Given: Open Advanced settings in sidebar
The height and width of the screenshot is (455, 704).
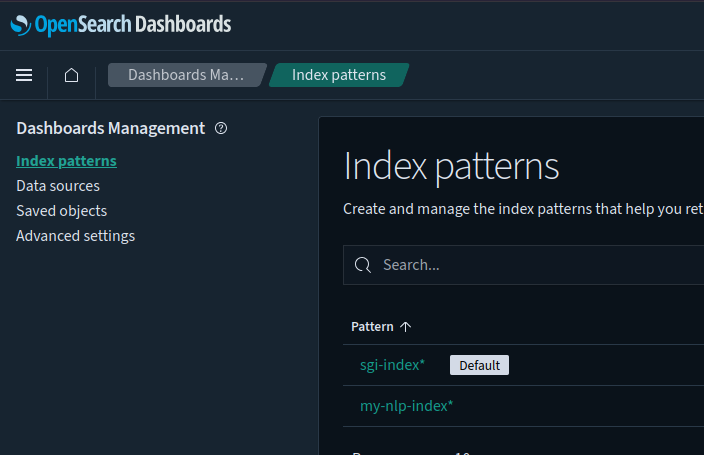Looking at the screenshot, I should 75,236.
